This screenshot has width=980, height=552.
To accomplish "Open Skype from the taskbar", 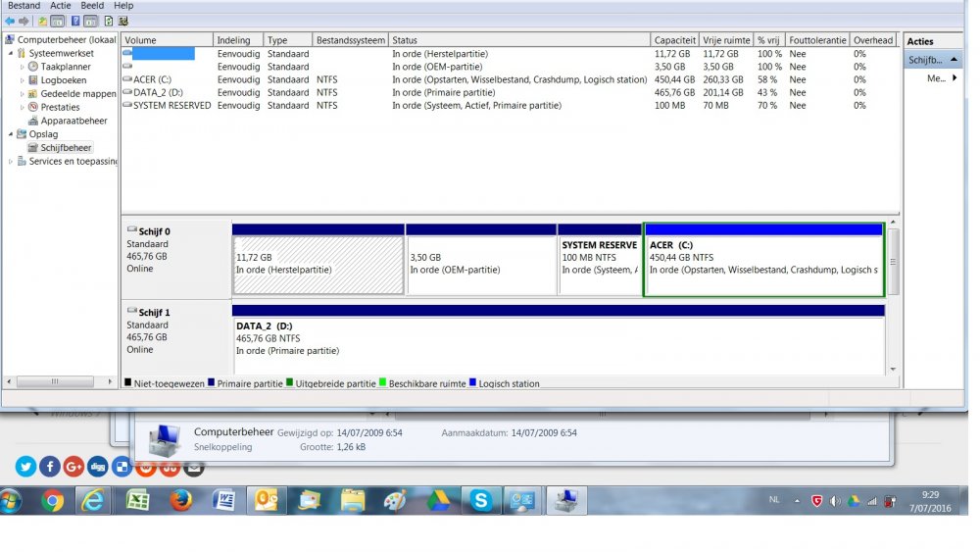I will 480,501.
